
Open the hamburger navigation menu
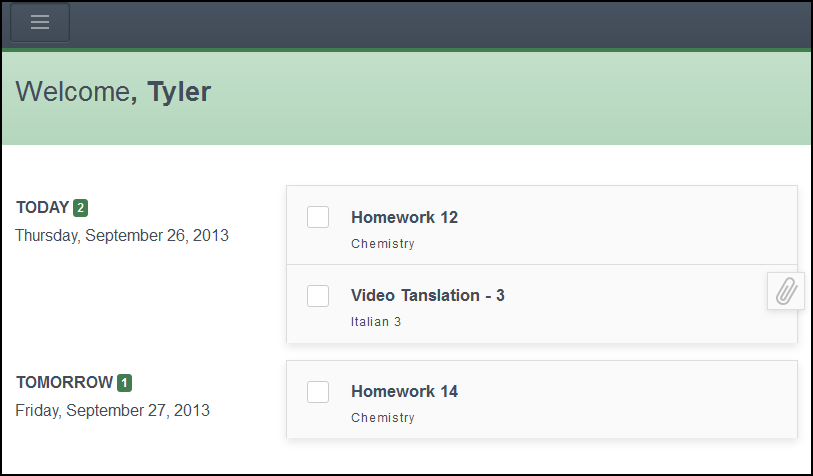(x=40, y=23)
